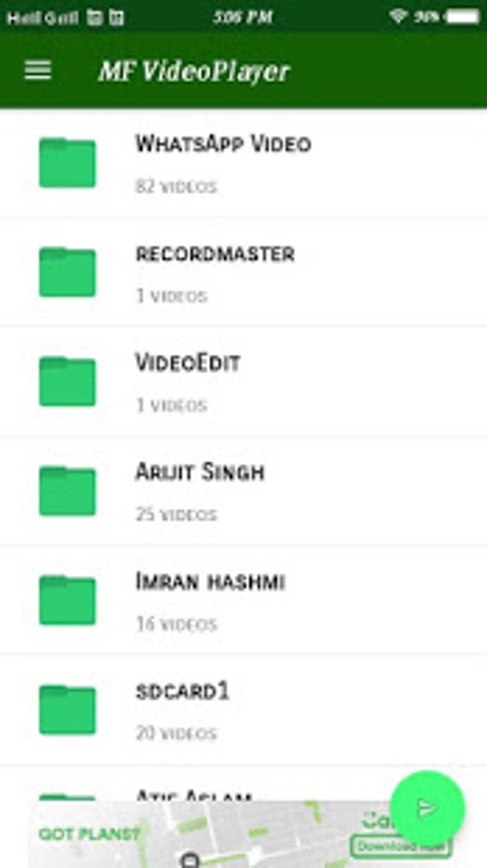Tap the VideoEdit folder label
The image size is (487, 868).
(188, 363)
